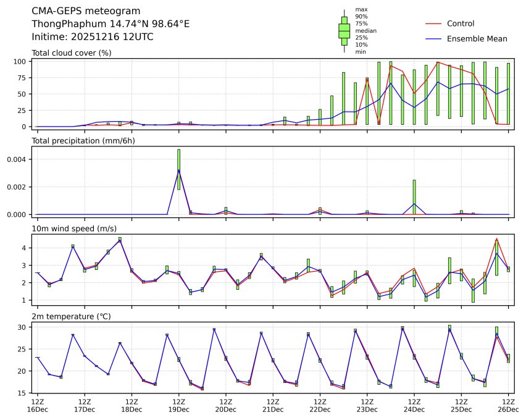The height and width of the screenshot is (420, 526).
Task: Click the 'Initime: 20251216 12UTC' text
Action: (92, 36)
